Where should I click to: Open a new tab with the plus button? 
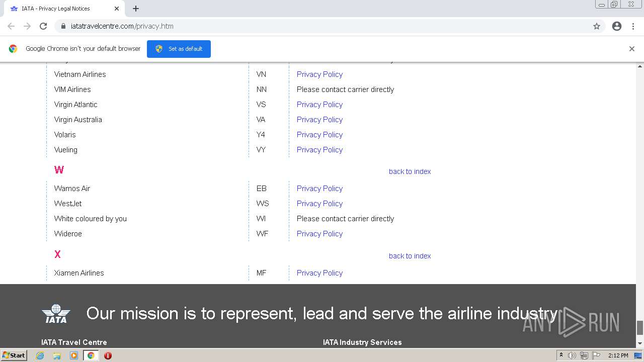(x=136, y=9)
